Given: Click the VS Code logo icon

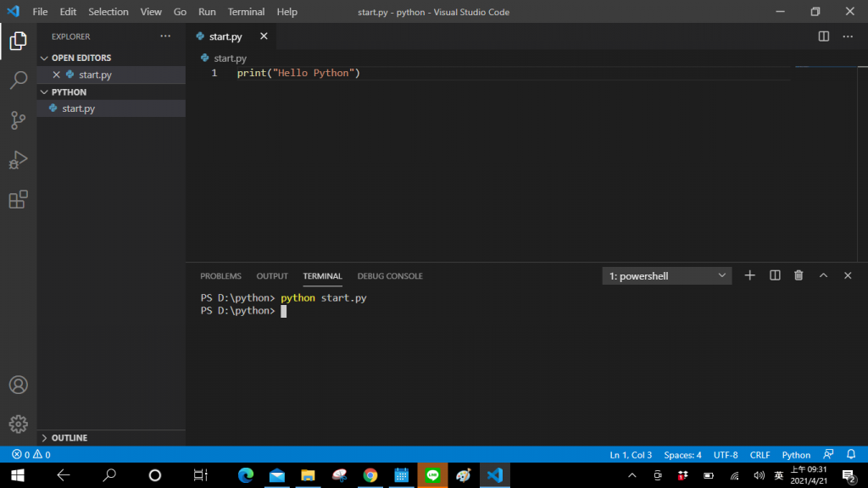Looking at the screenshot, I should point(14,11).
